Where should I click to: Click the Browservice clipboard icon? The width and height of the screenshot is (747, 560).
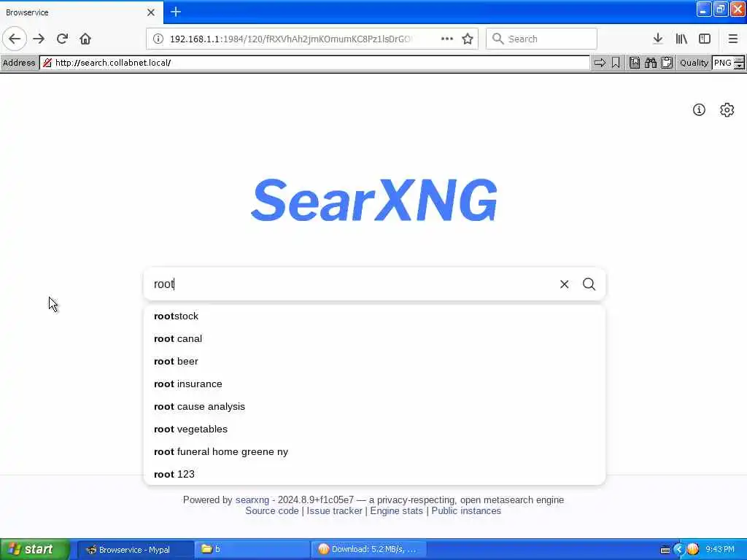coord(667,63)
